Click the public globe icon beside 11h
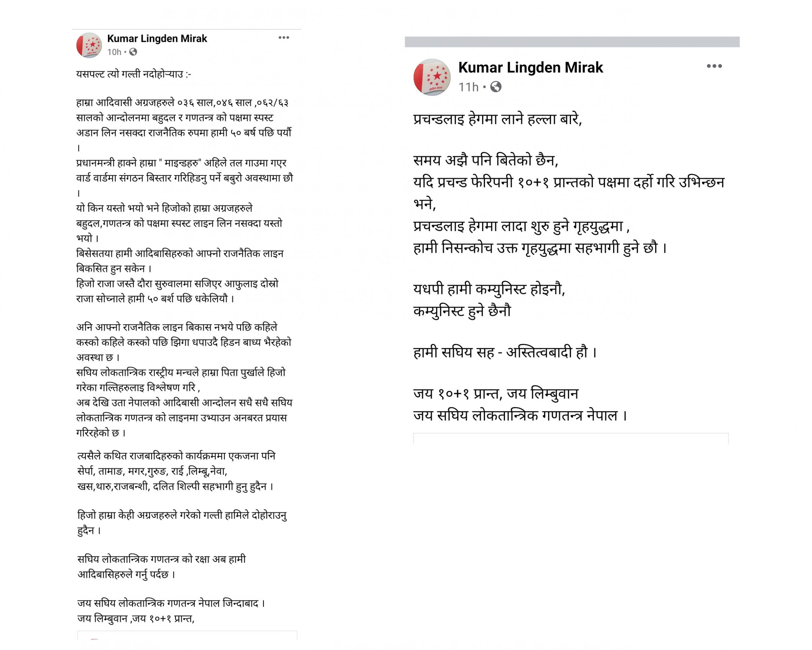 click(496, 87)
